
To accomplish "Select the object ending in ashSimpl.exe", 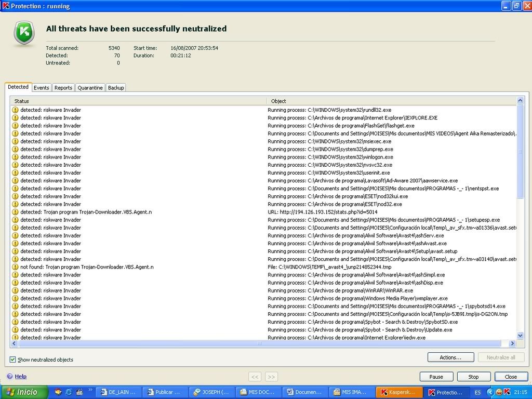I will (356, 275).
